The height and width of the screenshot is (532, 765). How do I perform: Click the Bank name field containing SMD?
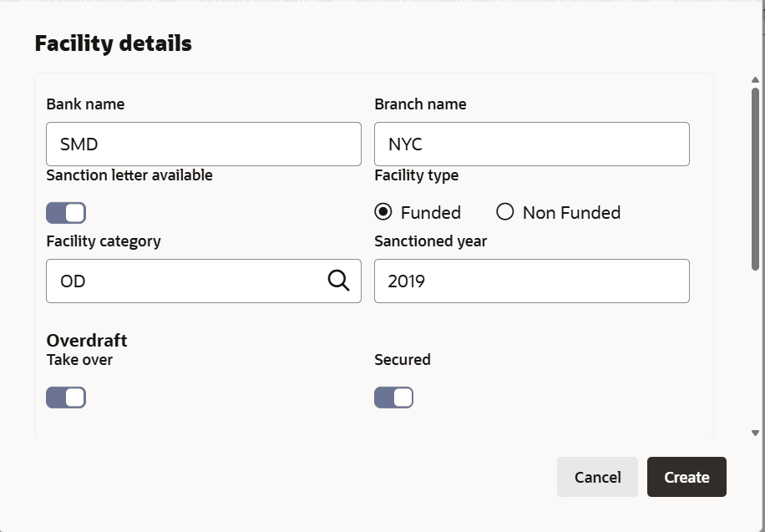(x=203, y=144)
